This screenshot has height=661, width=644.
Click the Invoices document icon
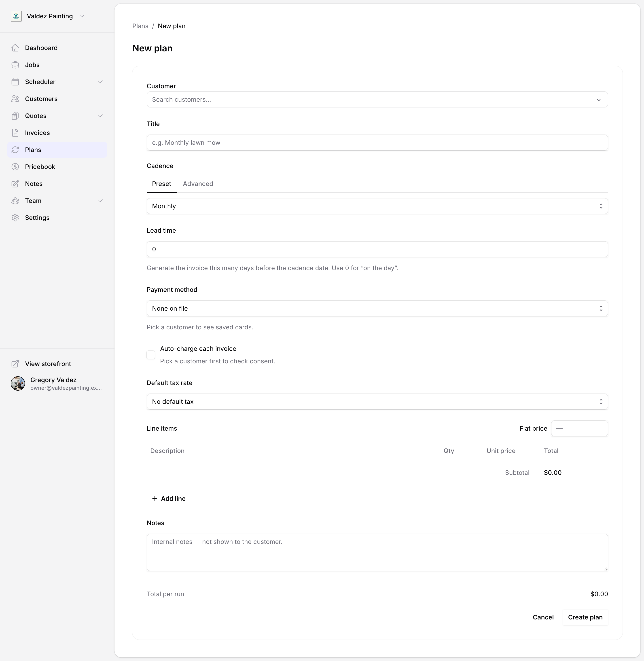(x=15, y=133)
